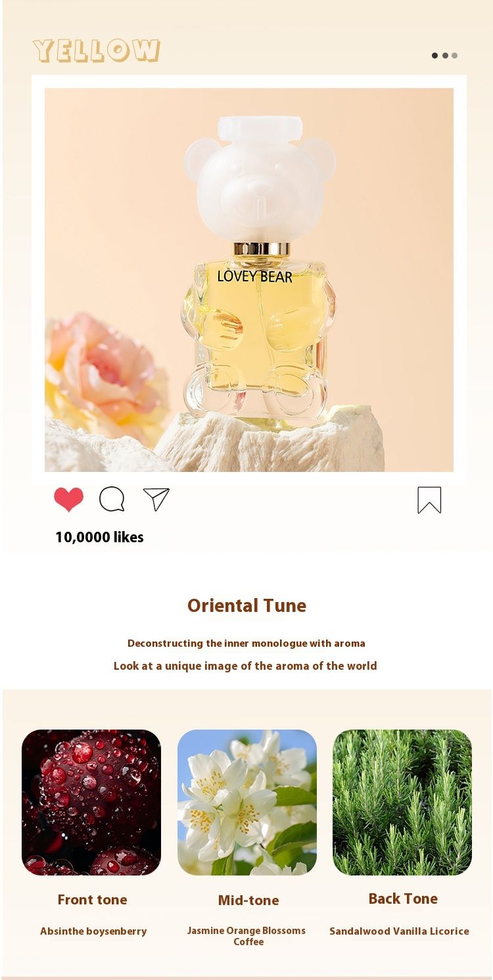Select the green herb back tone image
Viewport: 493px width, 980px height.
click(402, 803)
